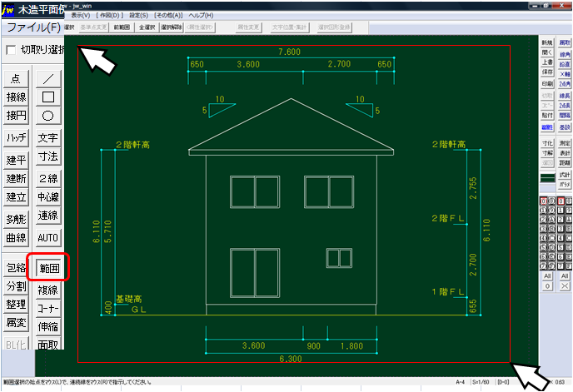Click the line color swatch in right toolbar
The image size is (573, 392).
pyautogui.click(x=546, y=177)
